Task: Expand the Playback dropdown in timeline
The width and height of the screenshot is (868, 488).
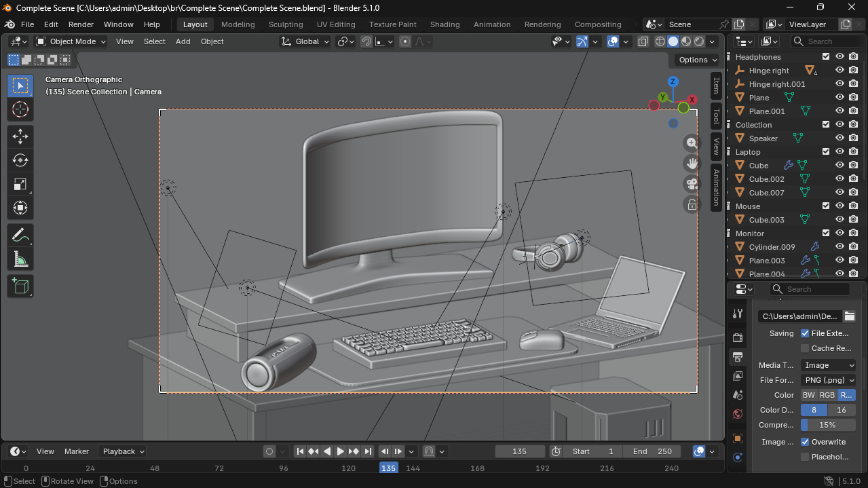Action: pyautogui.click(x=122, y=451)
